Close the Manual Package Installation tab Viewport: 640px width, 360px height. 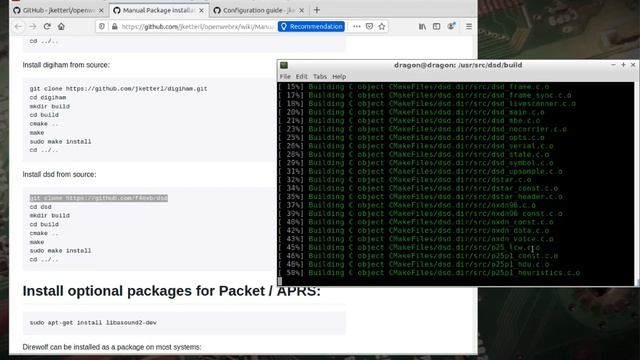tap(201, 10)
